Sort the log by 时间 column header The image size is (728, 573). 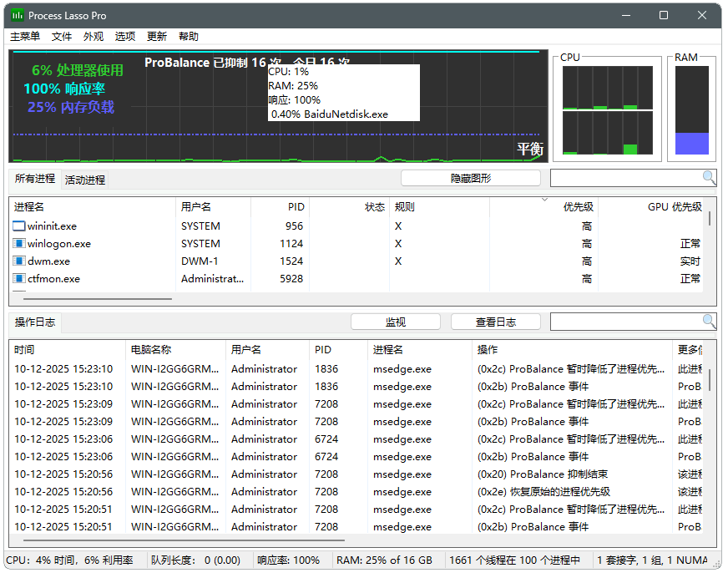(25, 350)
